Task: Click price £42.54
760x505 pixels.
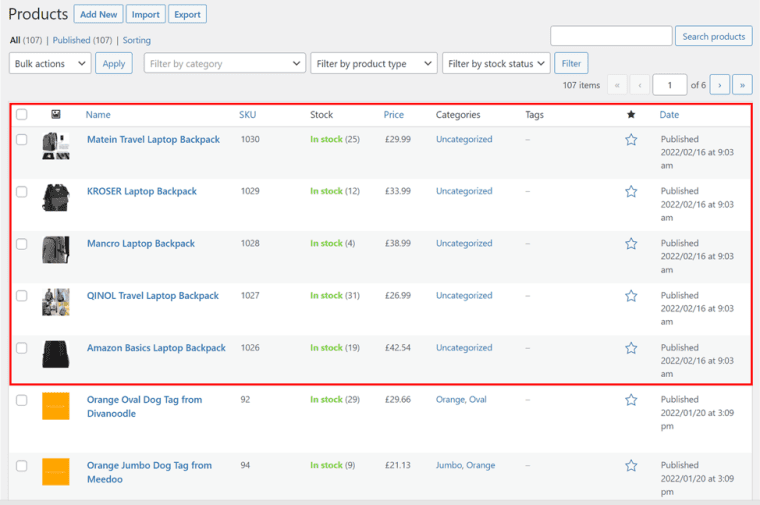Action: coord(397,347)
